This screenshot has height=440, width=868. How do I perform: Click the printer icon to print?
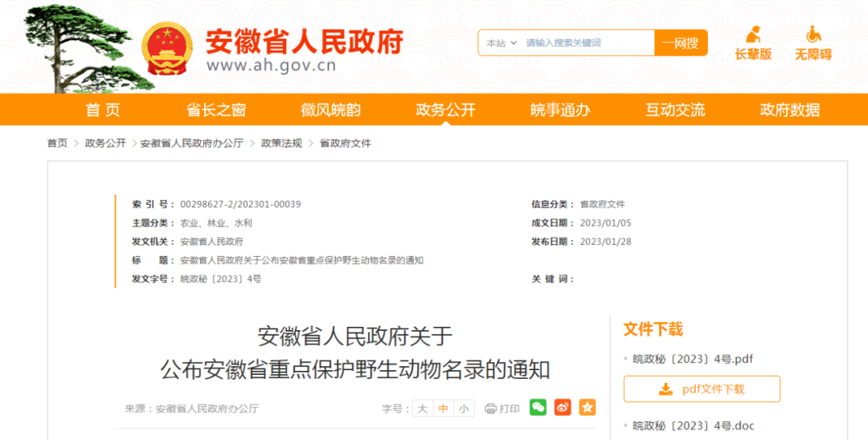[x=490, y=409]
